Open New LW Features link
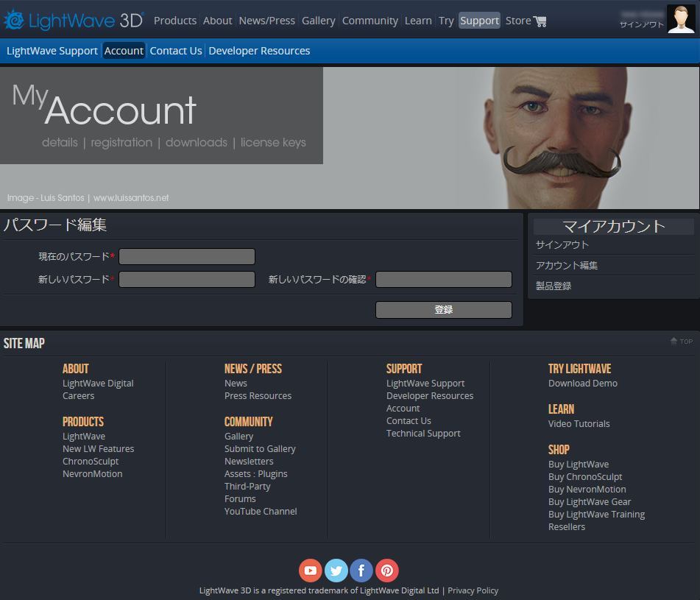Image resolution: width=700 pixels, height=600 pixels. pos(98,448)
